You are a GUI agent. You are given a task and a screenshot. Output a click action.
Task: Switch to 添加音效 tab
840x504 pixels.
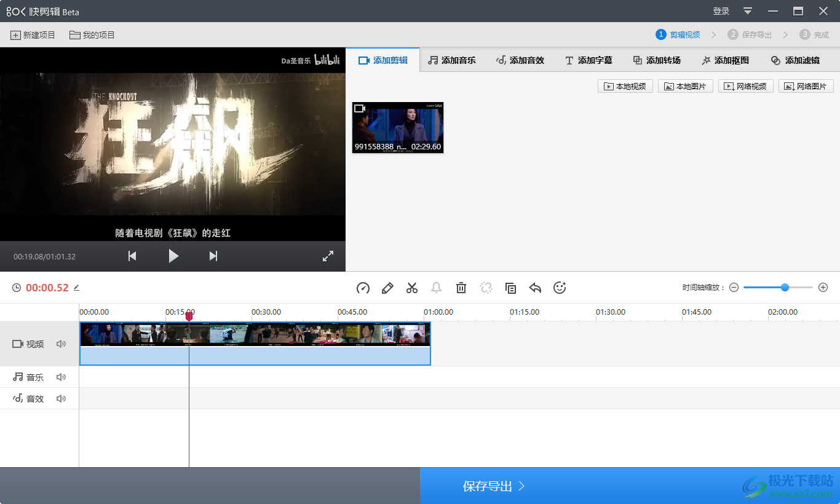pyautogui.click(x=520, y=60)
